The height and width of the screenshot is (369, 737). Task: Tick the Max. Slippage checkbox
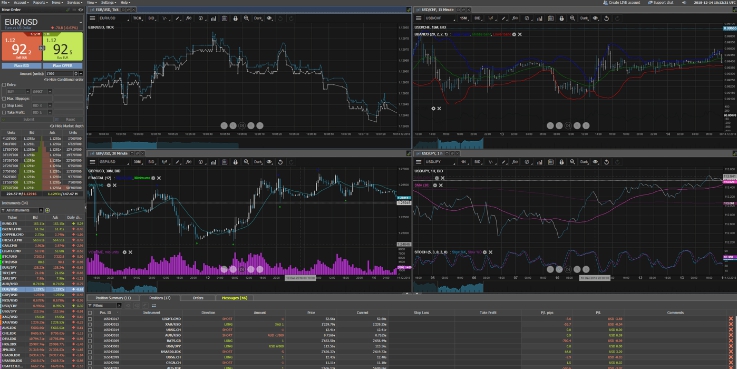4,99
